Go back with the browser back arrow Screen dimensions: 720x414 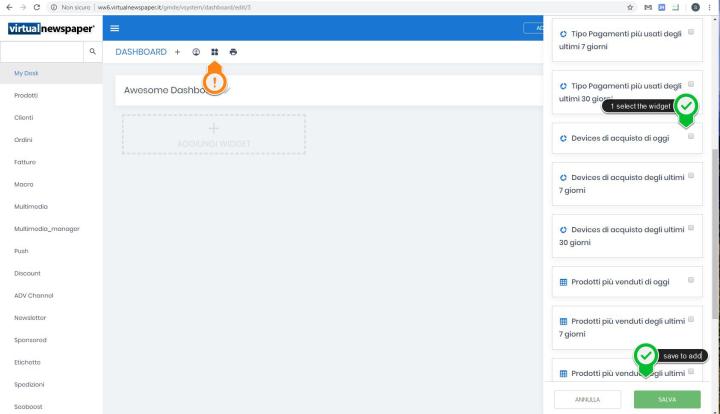9,7
